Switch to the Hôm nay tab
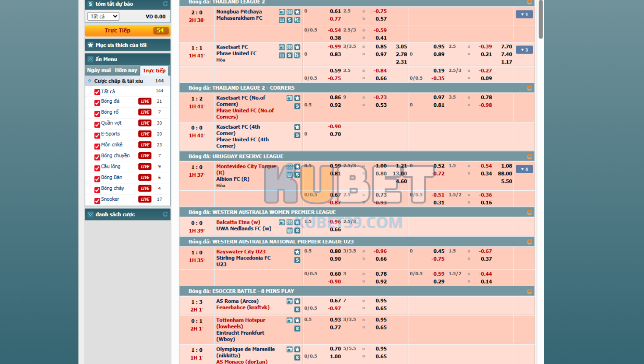The width and height of the screenshot is (644, 364). pos(126,70)
